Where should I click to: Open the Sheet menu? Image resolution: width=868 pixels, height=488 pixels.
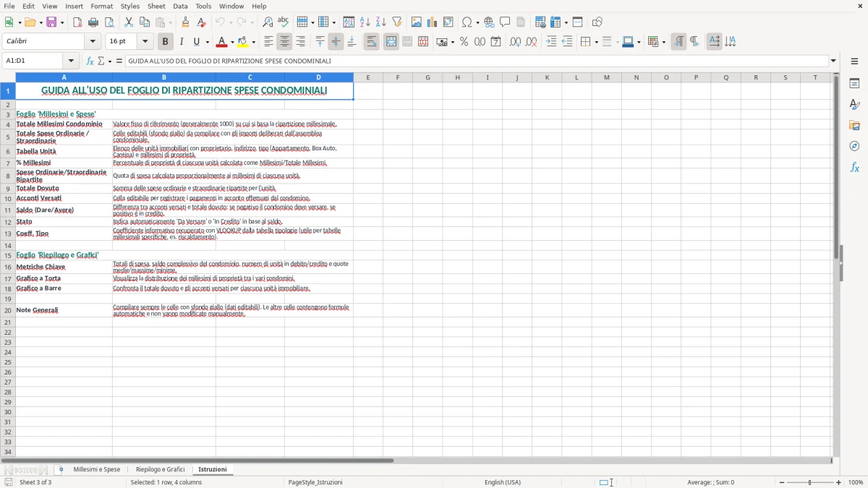156,6
